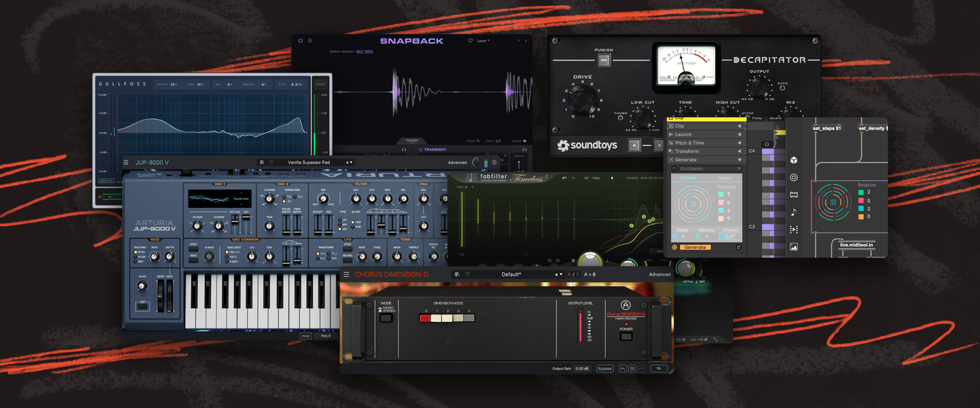
Task: Open the Snapback hamburger menu
Action: click(310, 40)
